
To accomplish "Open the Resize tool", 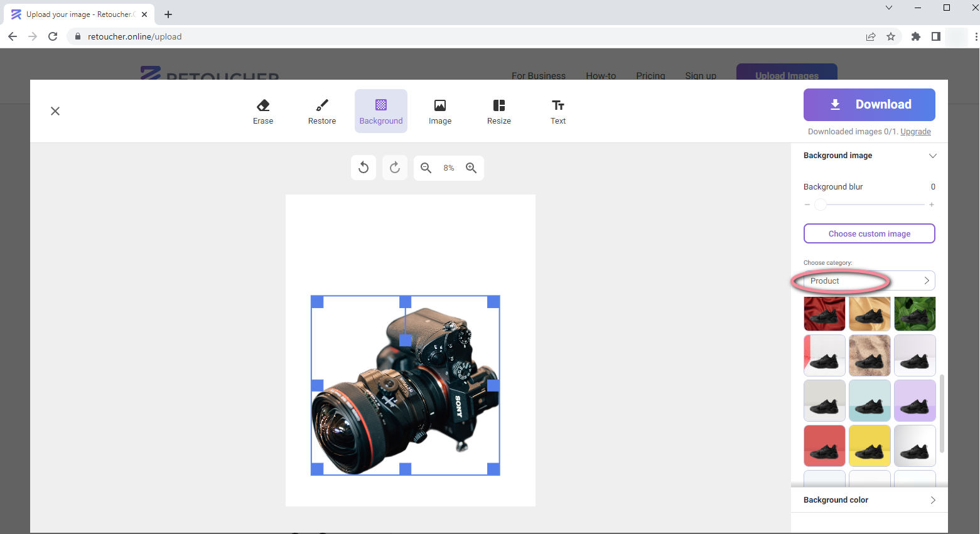I will point(498,111).
